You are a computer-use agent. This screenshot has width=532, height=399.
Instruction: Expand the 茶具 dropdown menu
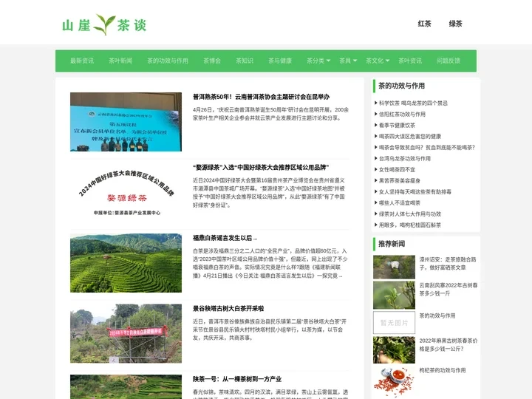point(348,61)
